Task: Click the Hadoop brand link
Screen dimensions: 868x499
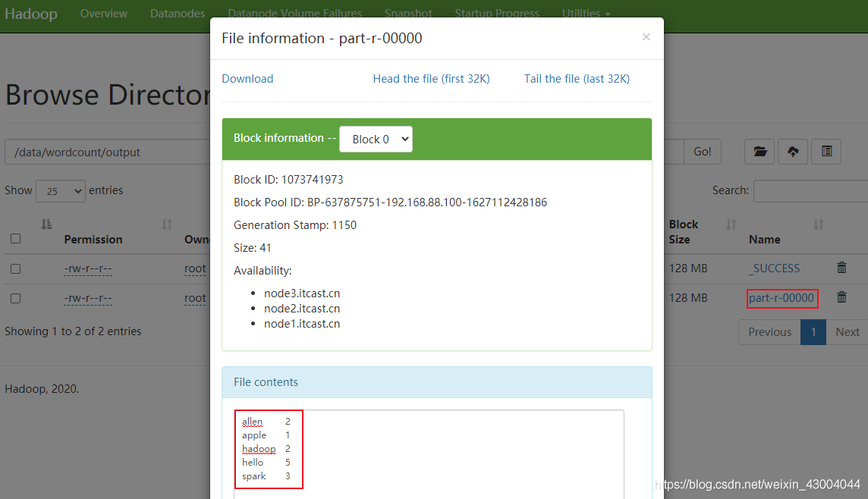Action: pyautogui.click(x=31, y=14)
